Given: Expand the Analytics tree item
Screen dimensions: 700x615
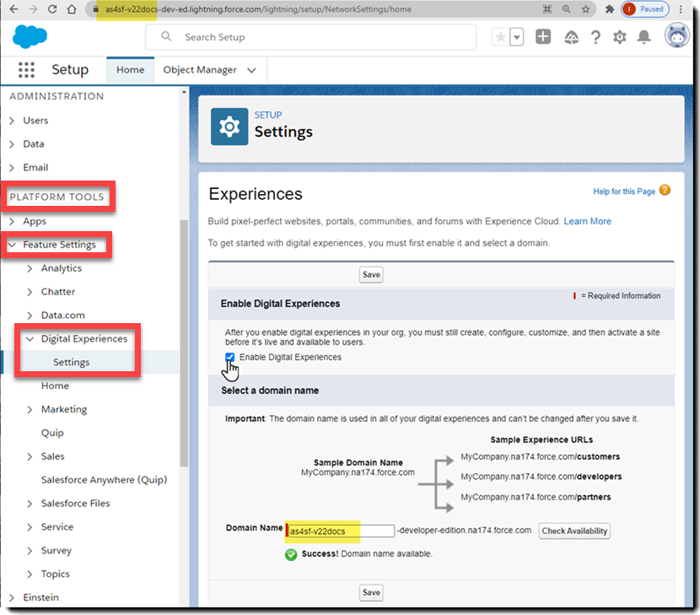Looking at the screenshot, I should tap(30, 268).
